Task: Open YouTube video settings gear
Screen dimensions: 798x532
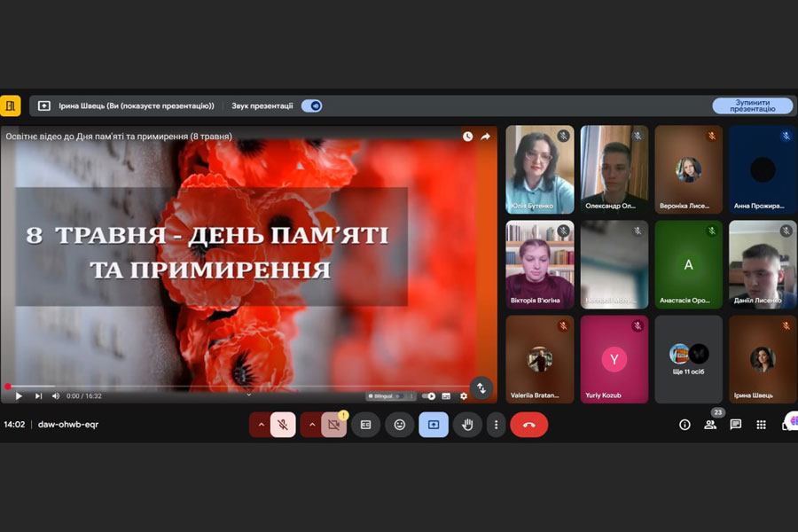Action: 464,396
